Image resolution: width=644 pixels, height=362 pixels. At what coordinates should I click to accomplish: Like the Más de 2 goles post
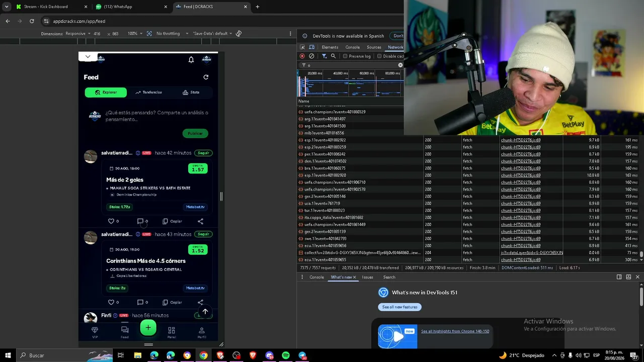[111, 221]
